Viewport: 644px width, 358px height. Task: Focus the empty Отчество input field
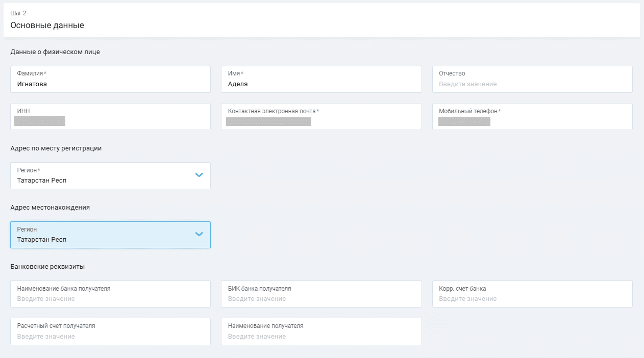pyautogui.click(x=532, y=79)
